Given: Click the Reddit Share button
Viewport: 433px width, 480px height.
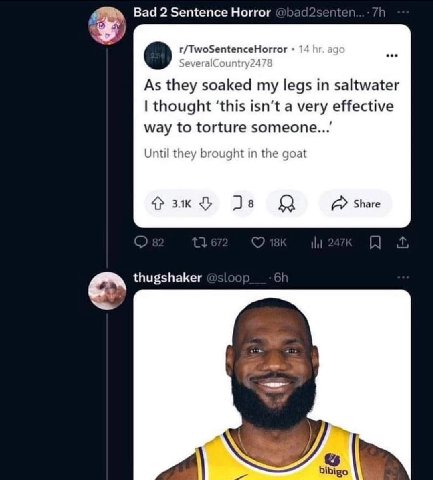Looking at the screenshot, I should 355,204.
